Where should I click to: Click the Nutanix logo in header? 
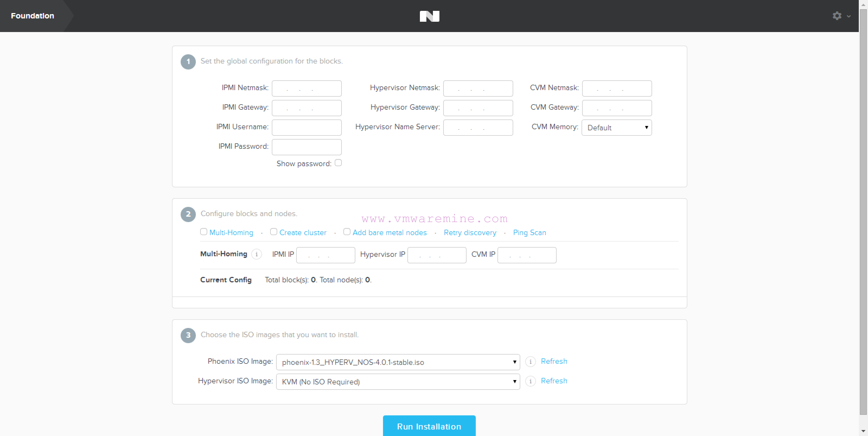click(x=429, y=16)
